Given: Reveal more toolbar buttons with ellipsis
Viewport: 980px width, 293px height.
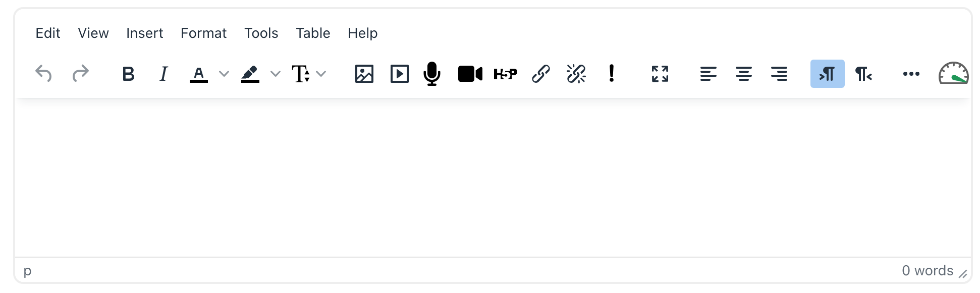Looking at the screenshot, I should coord(911,74).
